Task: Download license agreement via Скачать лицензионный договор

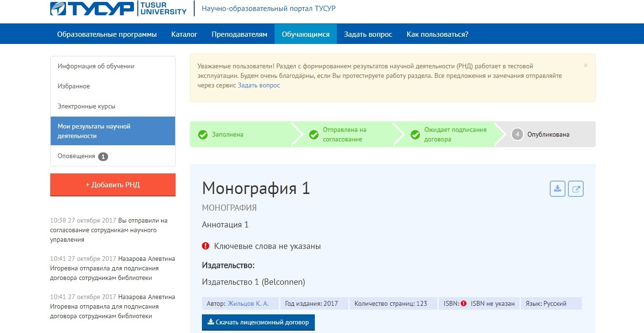Action: tap(258, 322)
